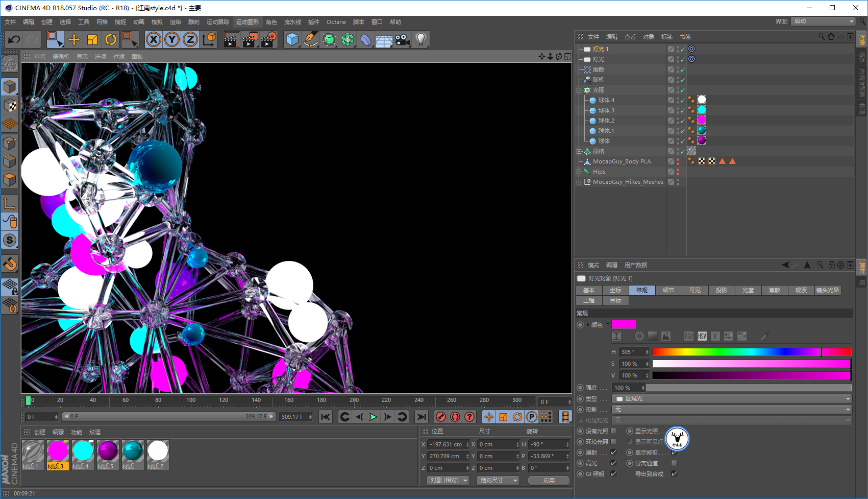This screenshot has width=868, height=499.
Task: Click the 应用 button
Action: 549,481
